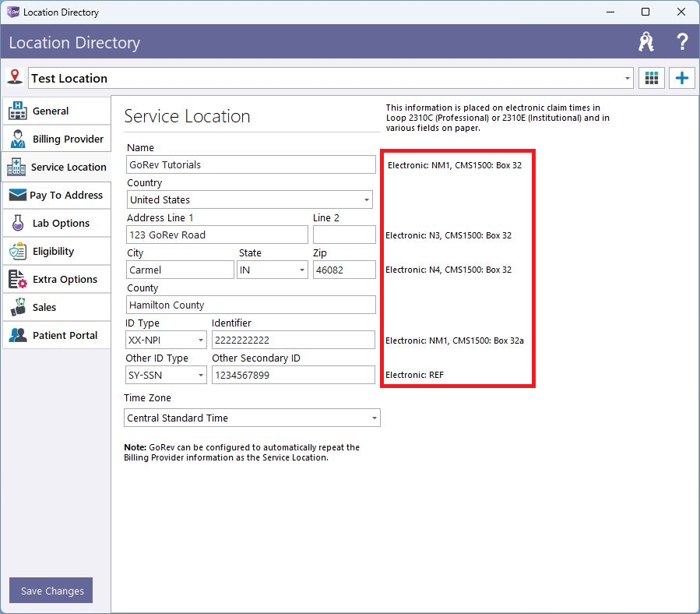Expand the Test Location selector dropdown

628,78
